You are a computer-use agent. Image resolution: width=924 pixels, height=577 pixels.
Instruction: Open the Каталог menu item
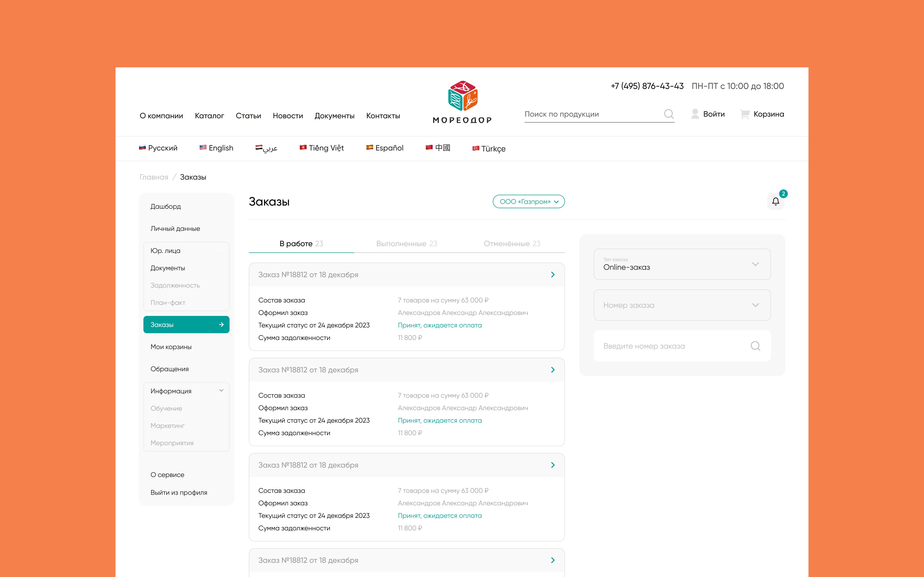tap(209, 116)
